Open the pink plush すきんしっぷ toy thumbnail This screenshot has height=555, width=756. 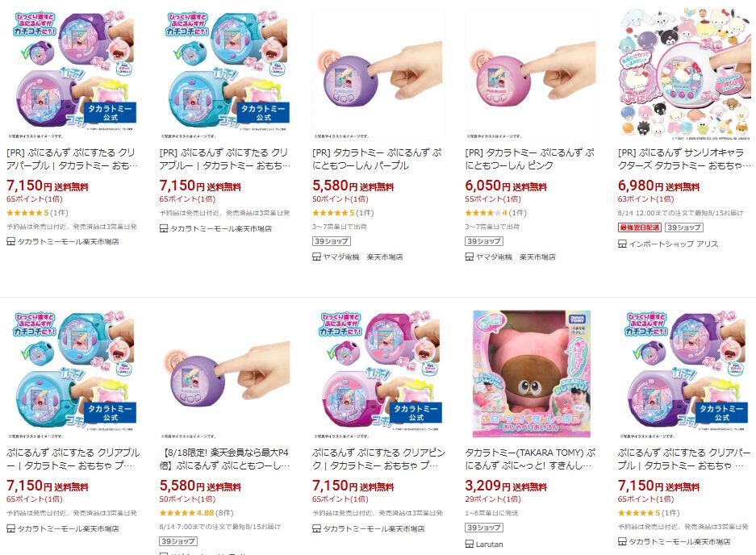532,372
